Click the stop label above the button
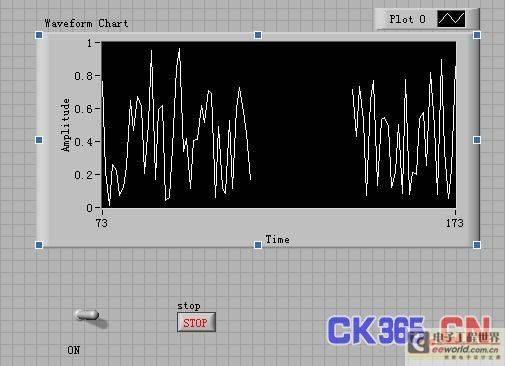The image size is (505, 366). 189,306
